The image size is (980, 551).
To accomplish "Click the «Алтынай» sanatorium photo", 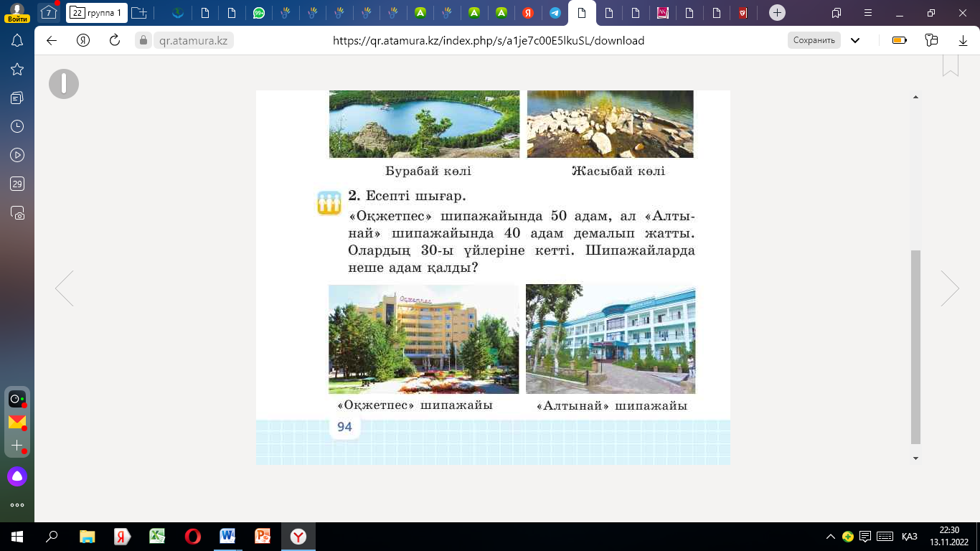I will pyautogui.click(x=611, y=339).
